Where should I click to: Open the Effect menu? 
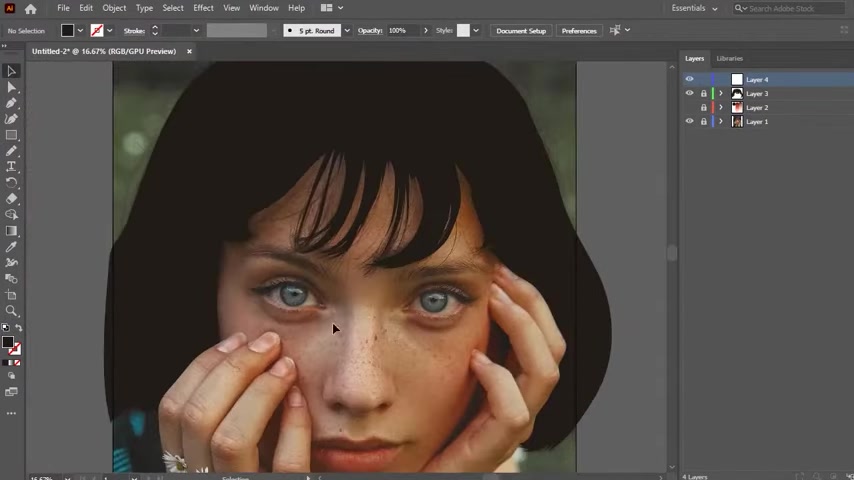pyautogui.click(x=203, y=8)
